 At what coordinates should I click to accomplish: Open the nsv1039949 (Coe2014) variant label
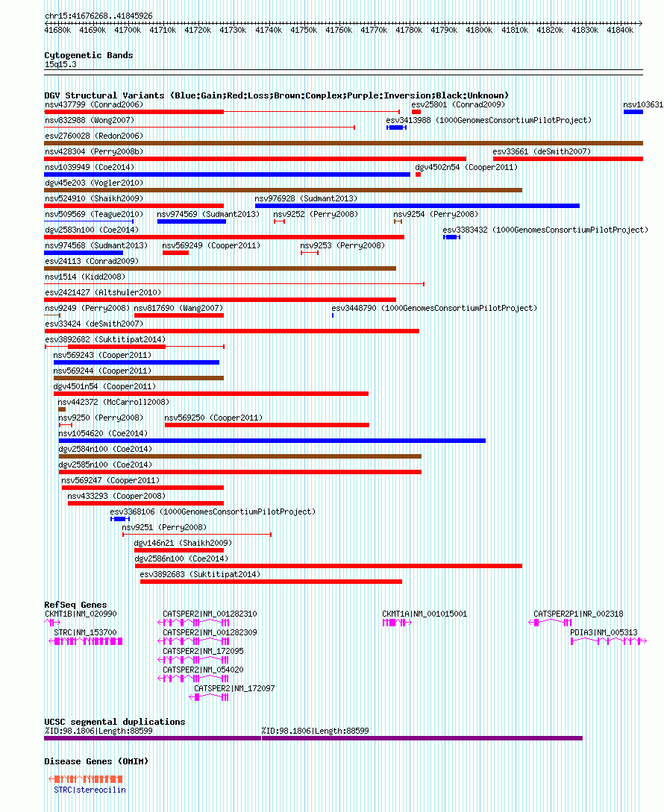(x=90, y=167)
